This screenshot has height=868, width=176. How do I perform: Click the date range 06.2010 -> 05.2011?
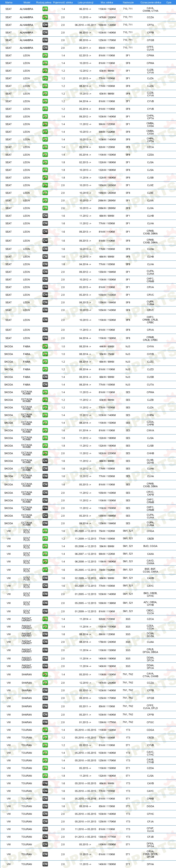(85, 25)
